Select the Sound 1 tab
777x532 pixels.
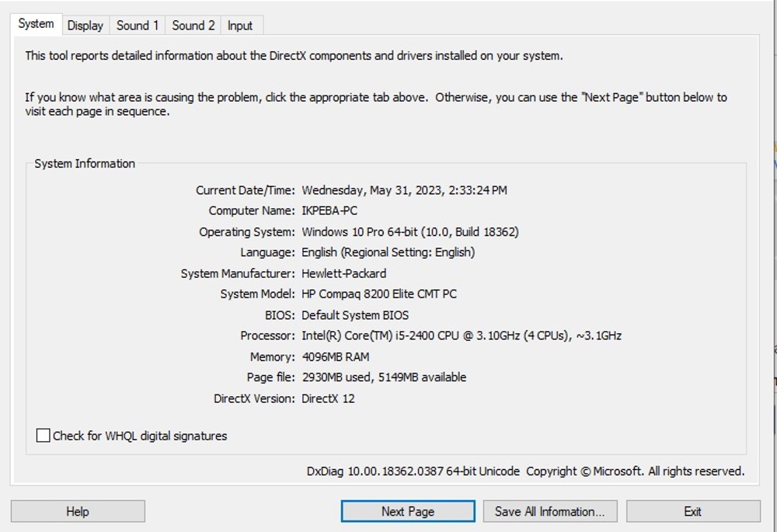pos(138,26)
